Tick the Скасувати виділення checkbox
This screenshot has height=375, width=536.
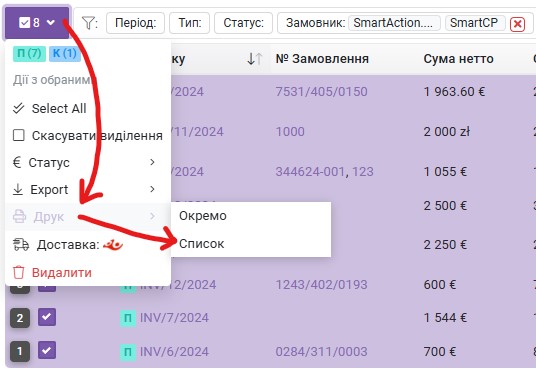click(x=18, y=135)
